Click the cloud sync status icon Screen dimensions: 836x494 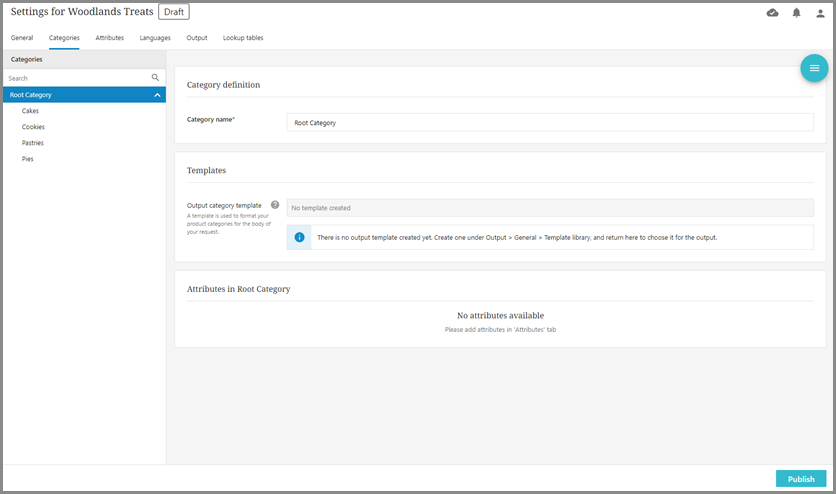pos(772,13)
